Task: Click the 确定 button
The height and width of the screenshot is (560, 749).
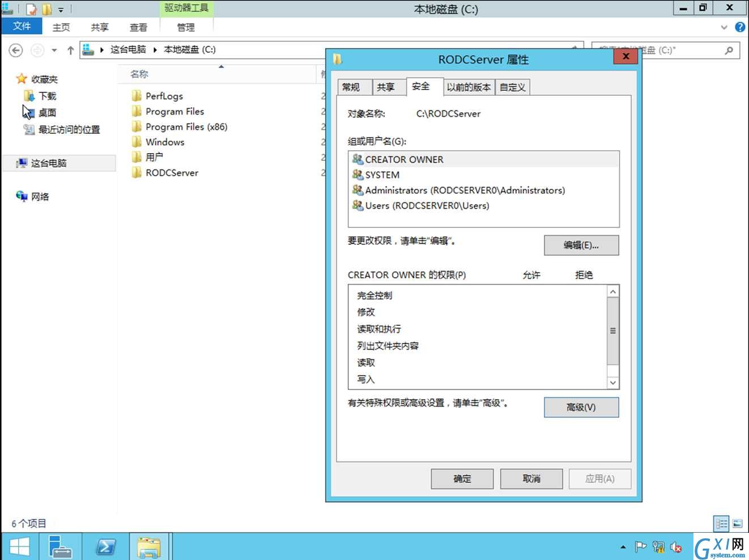Action: tap(462, 479)
